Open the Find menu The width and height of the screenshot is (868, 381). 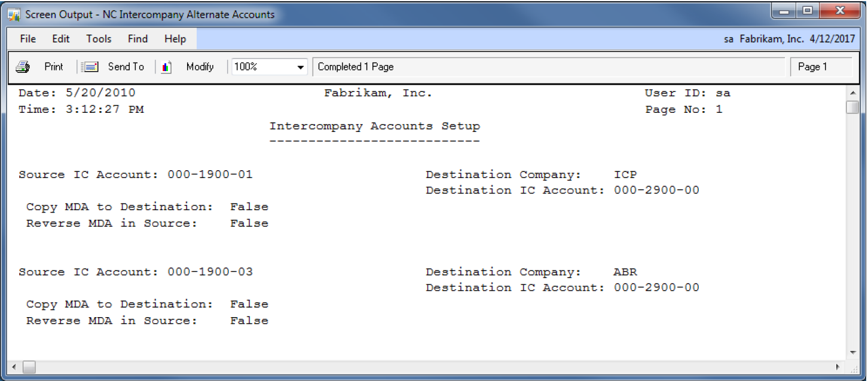(137, 39)
